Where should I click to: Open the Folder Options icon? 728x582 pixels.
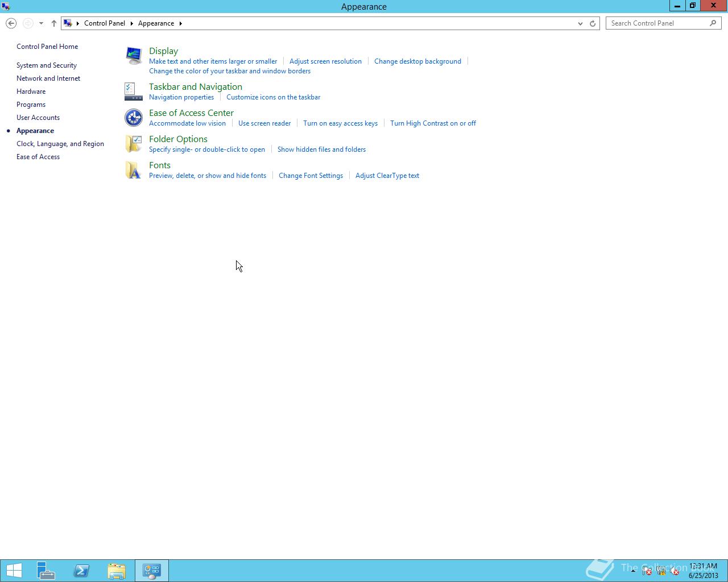(134, 144)
